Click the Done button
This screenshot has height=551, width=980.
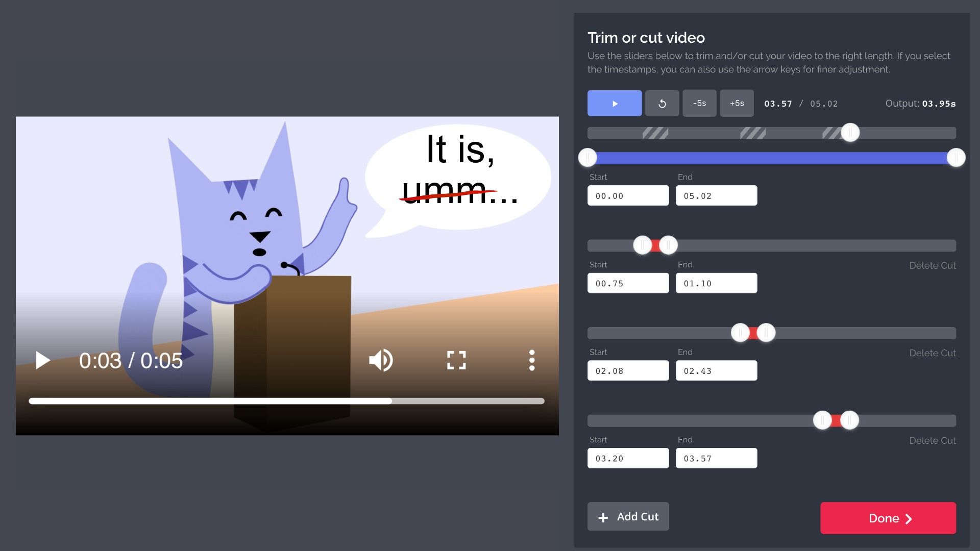[888, 518]
